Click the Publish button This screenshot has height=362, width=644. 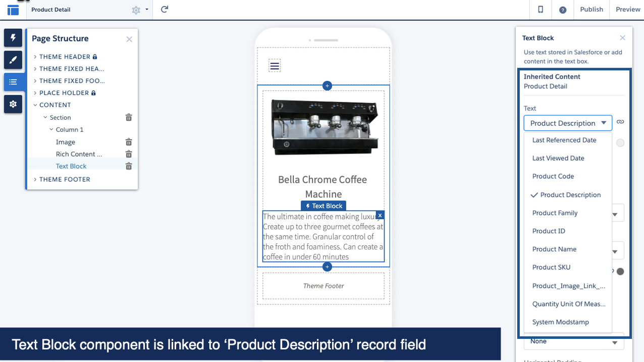click(x=592, y=10)
